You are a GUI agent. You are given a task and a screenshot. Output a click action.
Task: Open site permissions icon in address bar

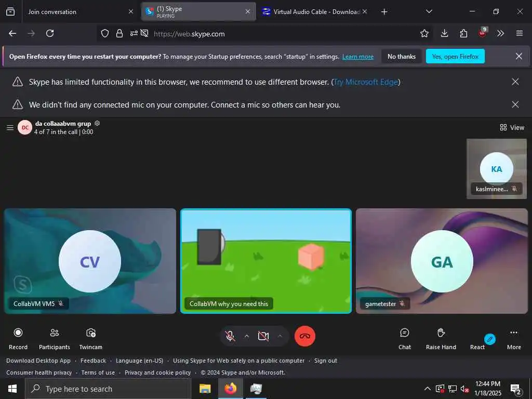134,33
